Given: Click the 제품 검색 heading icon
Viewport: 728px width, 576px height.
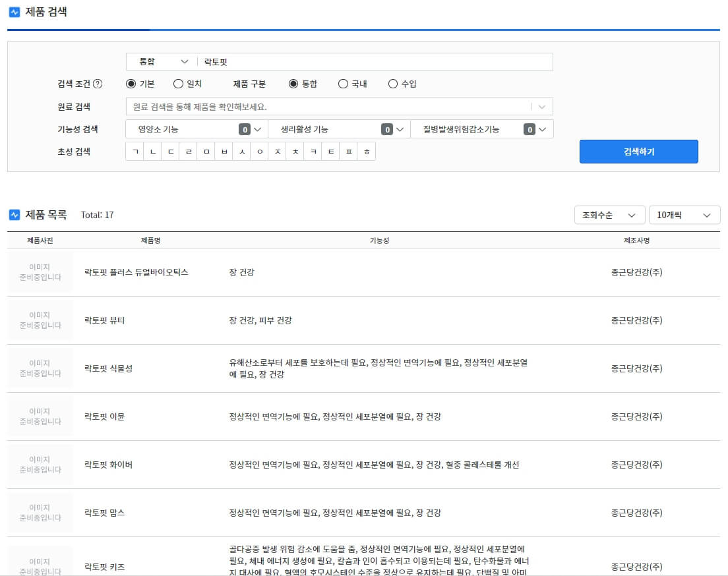Looking at the screenshot, I should click(x=15, y=12).
